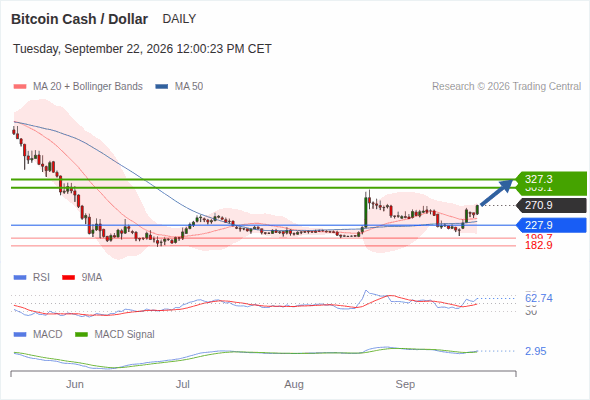Click the Jul label on time axis
The height and width of the screenshot is (400, 590).
pos(183,385)
